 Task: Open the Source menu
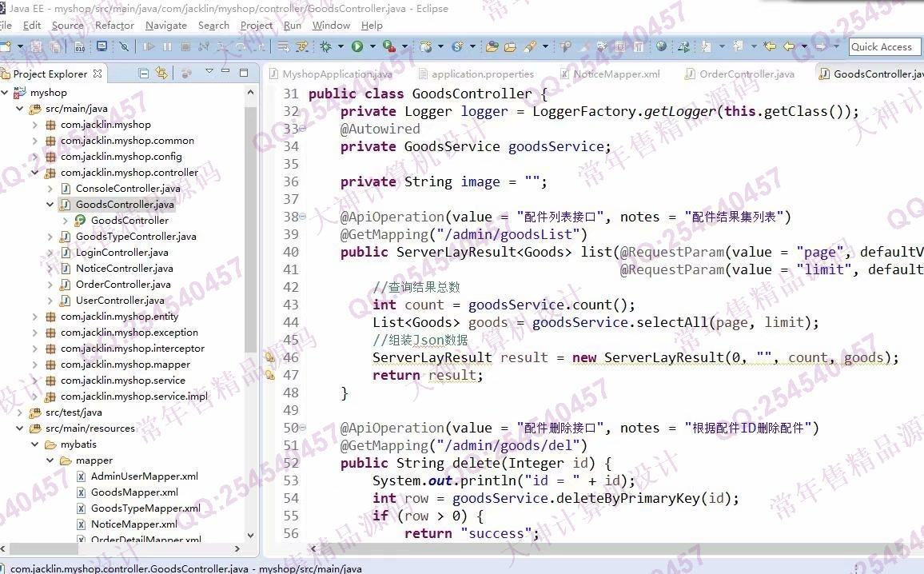pos(68,26)
